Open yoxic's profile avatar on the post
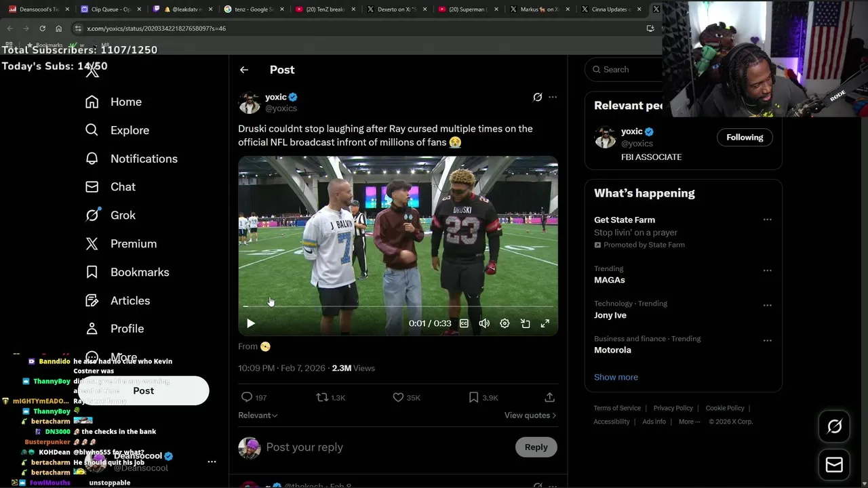Viewport: 868px width, 488px height. (x=249, y=102)
